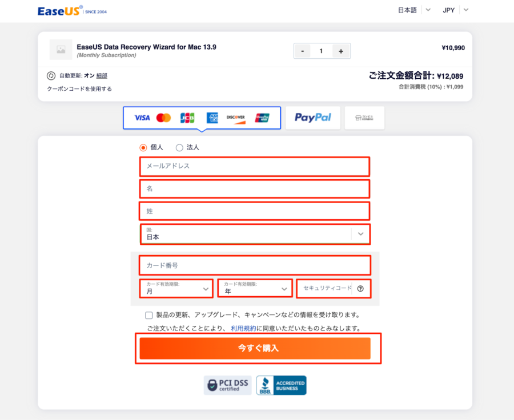Open the 利用規約 terms link
The height and width of the screenshot is (420, 514).
coord(243,328)
